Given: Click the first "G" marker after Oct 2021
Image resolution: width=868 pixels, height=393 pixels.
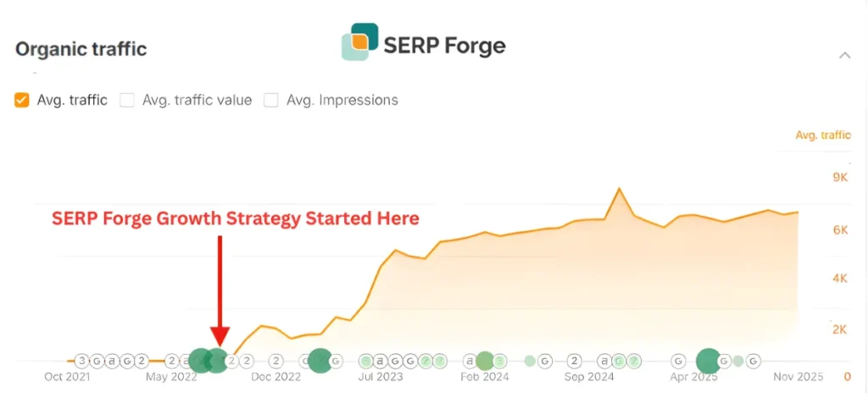Looking at the screenshot, I should [97, 361].
